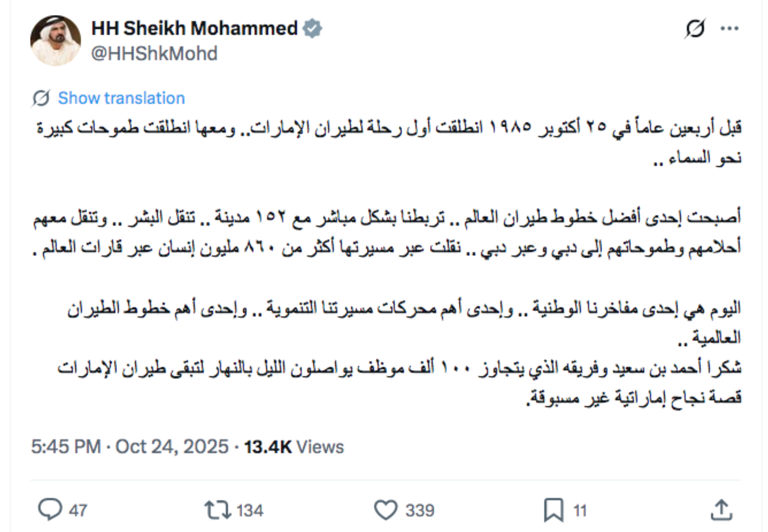768x532 pixels.
Task: Click the 47 replies count
Action: 78,510
